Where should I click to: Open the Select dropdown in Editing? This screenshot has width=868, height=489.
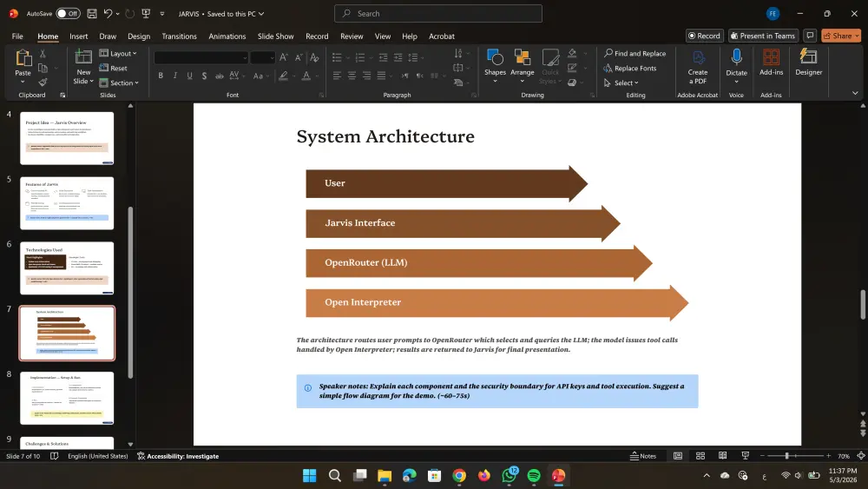click(x=621, y=83)
